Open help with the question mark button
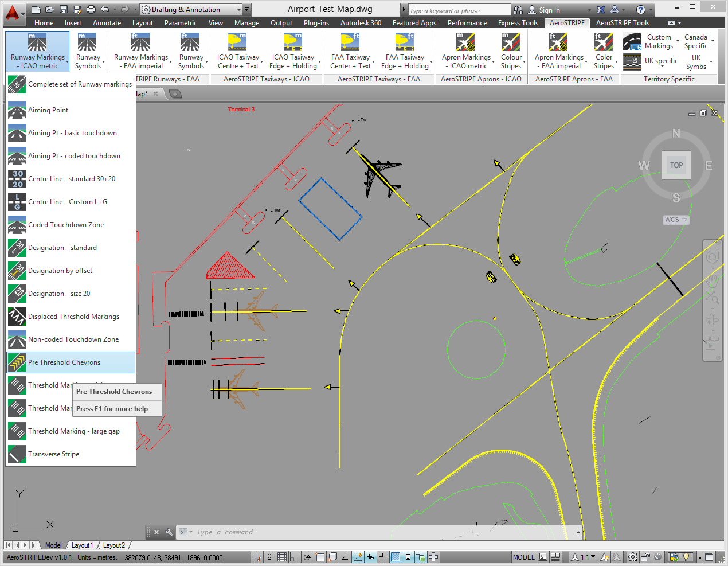Viewport: 728px width, 566px height. coord(642,9)
